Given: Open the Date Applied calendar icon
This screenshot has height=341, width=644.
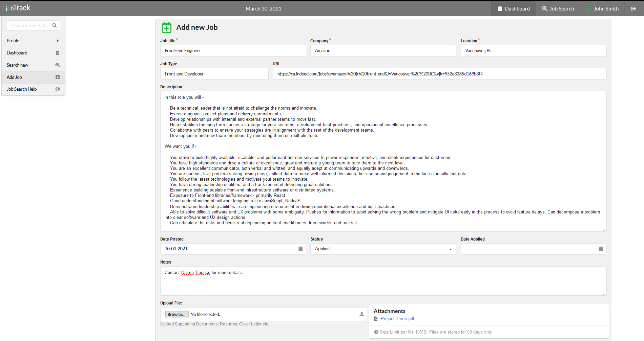Looking at the screenshot, I should 601,249.
